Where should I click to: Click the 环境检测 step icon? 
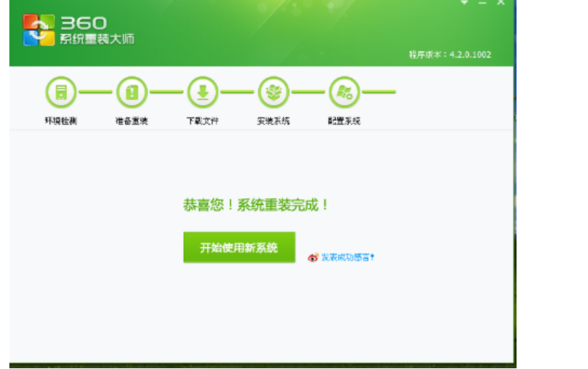(61, 92)
